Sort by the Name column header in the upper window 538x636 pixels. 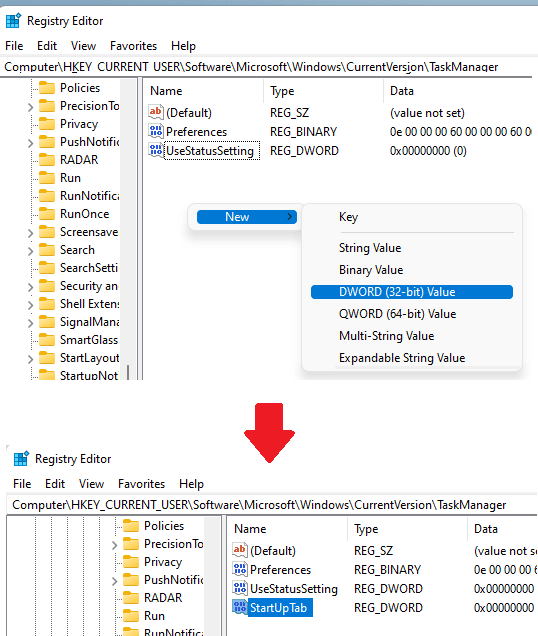[x=166, y=91]
